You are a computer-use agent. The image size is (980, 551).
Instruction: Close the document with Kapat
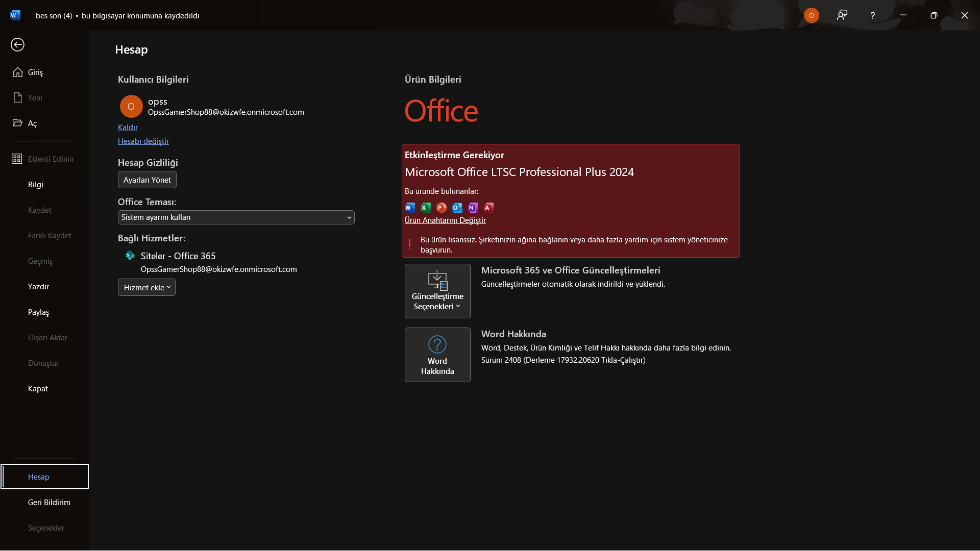click(44, 389)
